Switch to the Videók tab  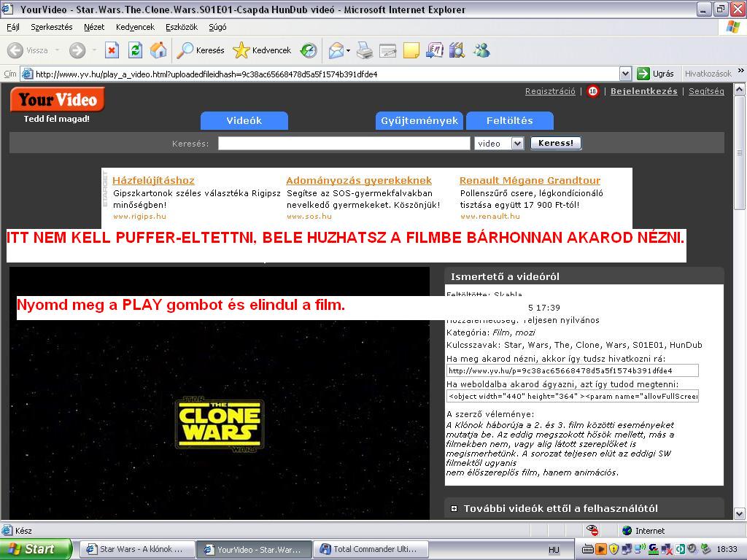coord(244,121)
